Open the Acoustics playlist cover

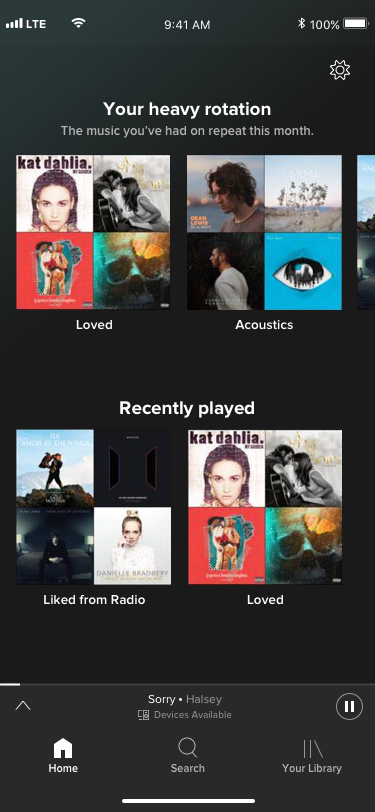(264, 232)
